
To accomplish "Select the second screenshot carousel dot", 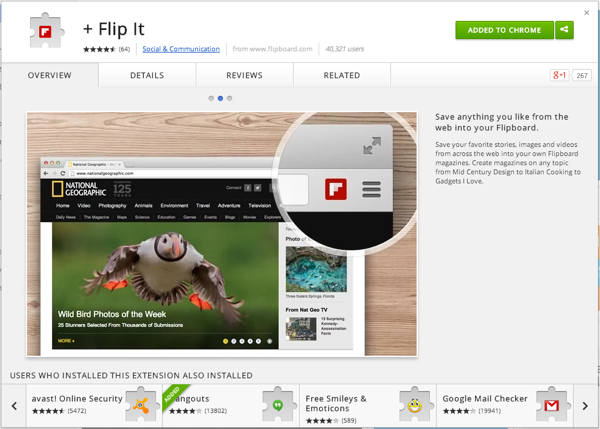I will [220, 98].
